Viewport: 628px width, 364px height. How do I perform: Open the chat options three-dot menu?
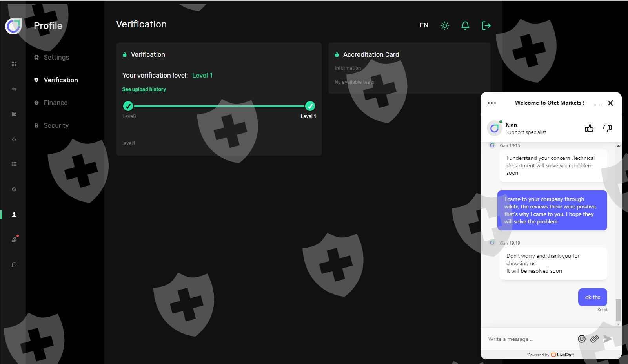pos(492,103)
